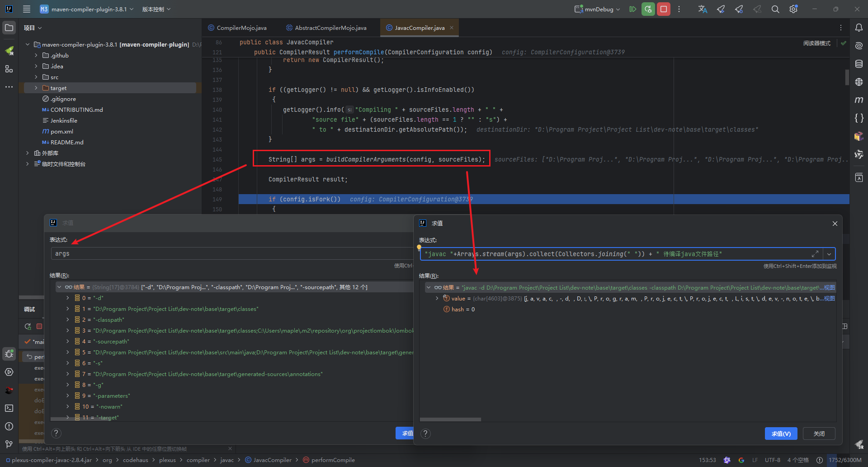
Task: Open the Database tool window icon
Action: pyautogui.click(x=859, y=64)
